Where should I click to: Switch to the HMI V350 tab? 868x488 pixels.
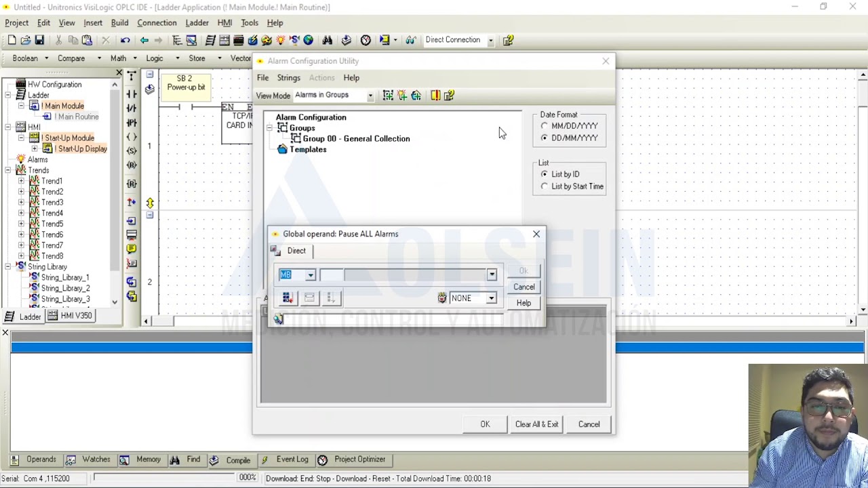point(71,316)
